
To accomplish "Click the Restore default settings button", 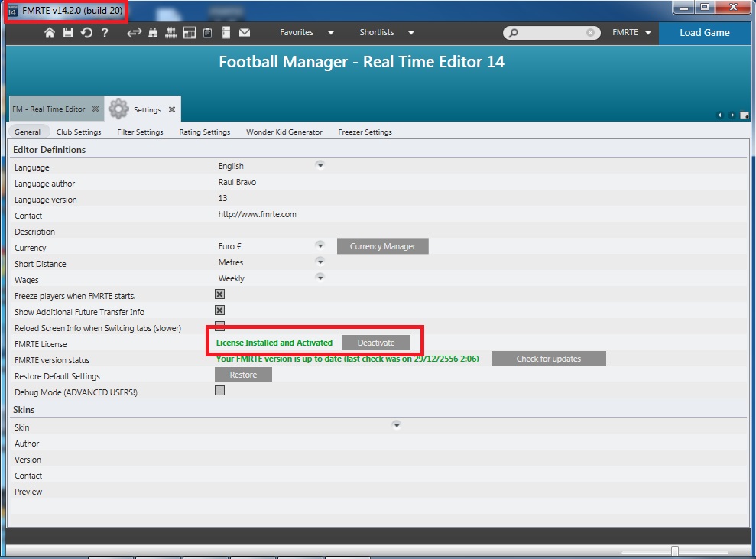I will pos(243,375).
